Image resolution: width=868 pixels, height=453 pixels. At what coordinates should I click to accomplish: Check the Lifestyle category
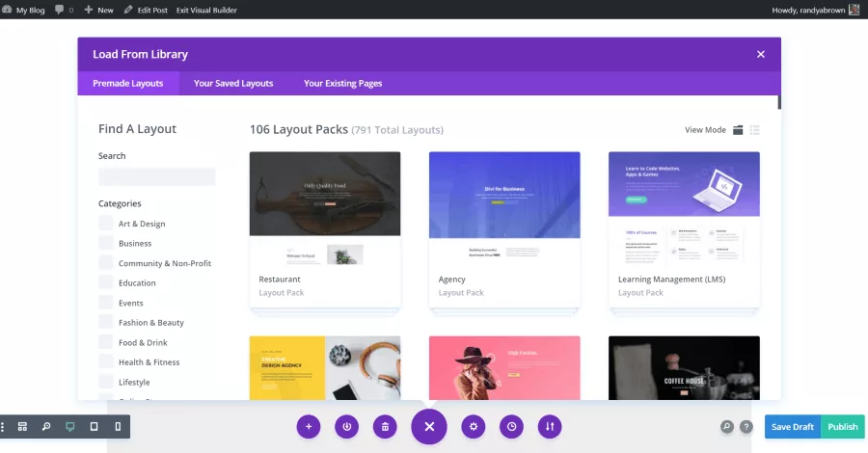pos(106,382)
